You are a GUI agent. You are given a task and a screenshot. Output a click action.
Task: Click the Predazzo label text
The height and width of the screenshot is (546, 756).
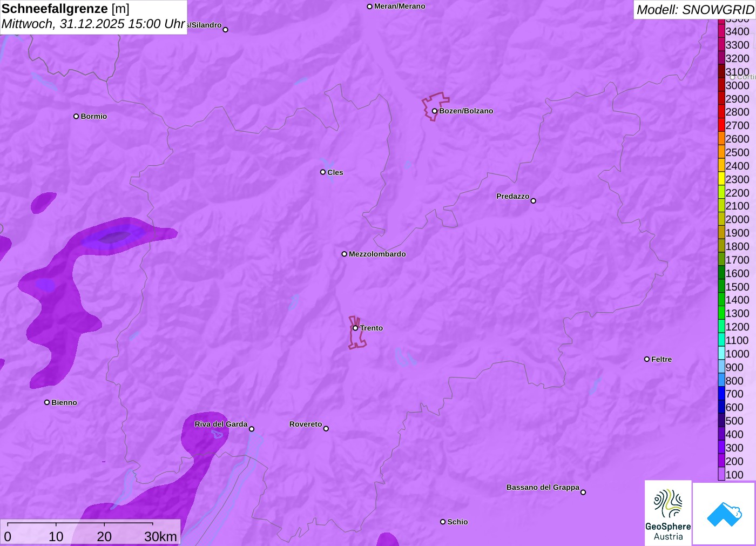point(513,196)
